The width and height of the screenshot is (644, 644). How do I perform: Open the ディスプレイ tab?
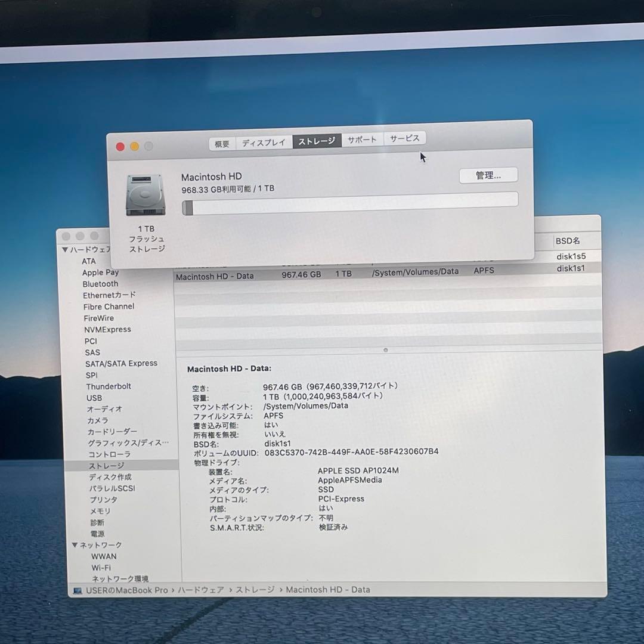[263, 141]
